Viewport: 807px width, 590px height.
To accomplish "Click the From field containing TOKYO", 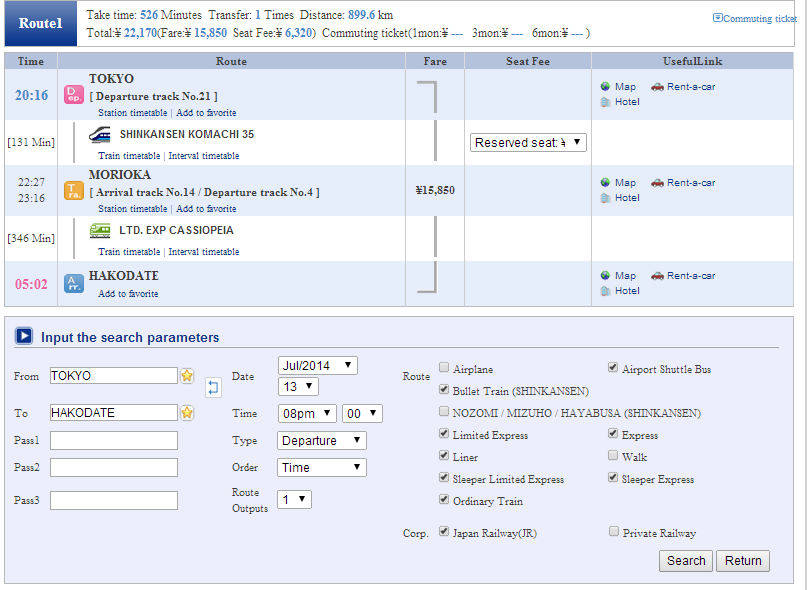I will tap(114, 375).
